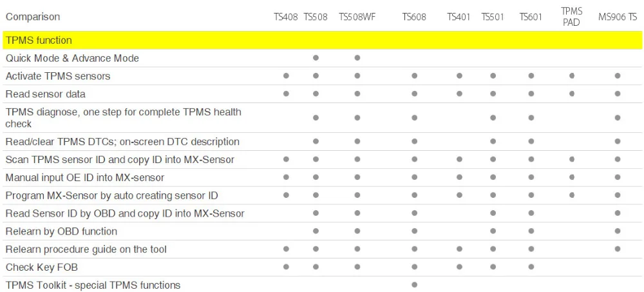
Task: Select the TS508WF column header
Action: point(357,17)
